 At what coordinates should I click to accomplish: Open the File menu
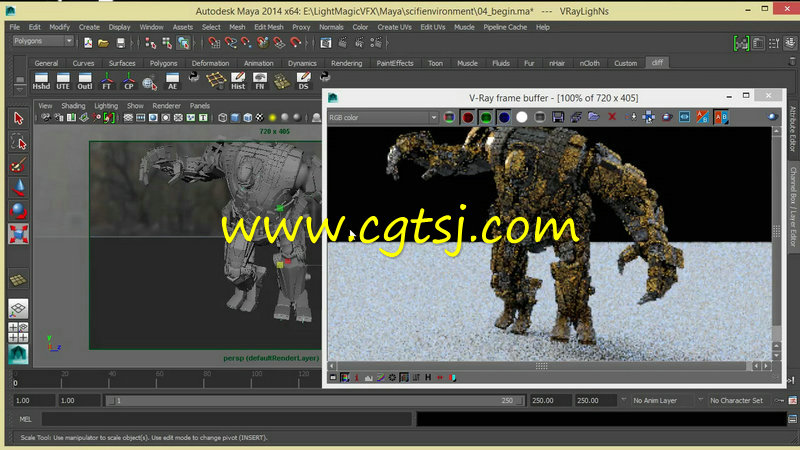14,27
